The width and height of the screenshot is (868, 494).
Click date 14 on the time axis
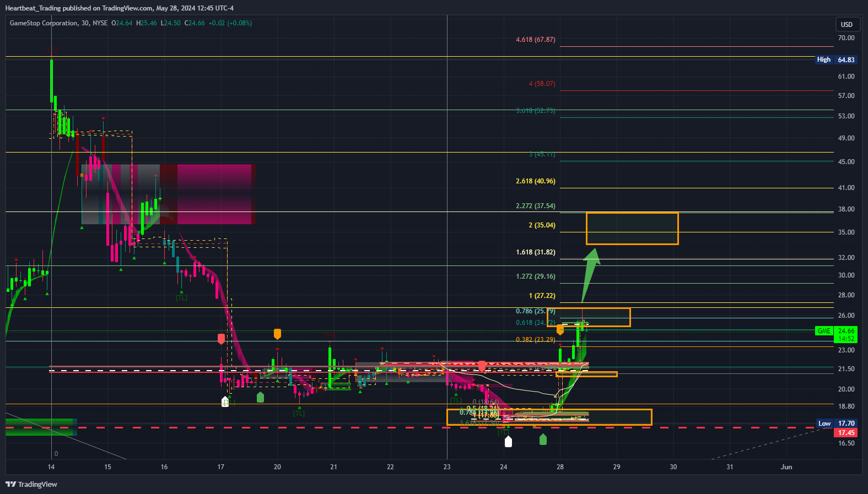51,467
